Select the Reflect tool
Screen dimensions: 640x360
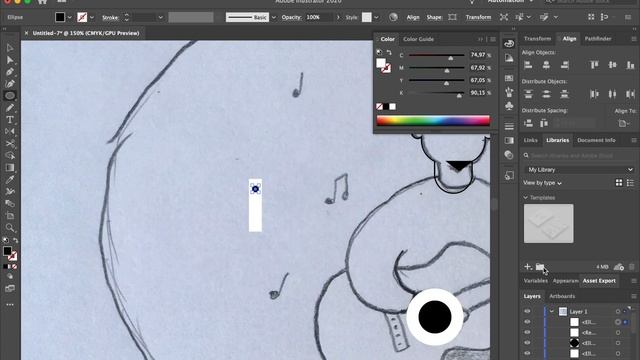10,131
